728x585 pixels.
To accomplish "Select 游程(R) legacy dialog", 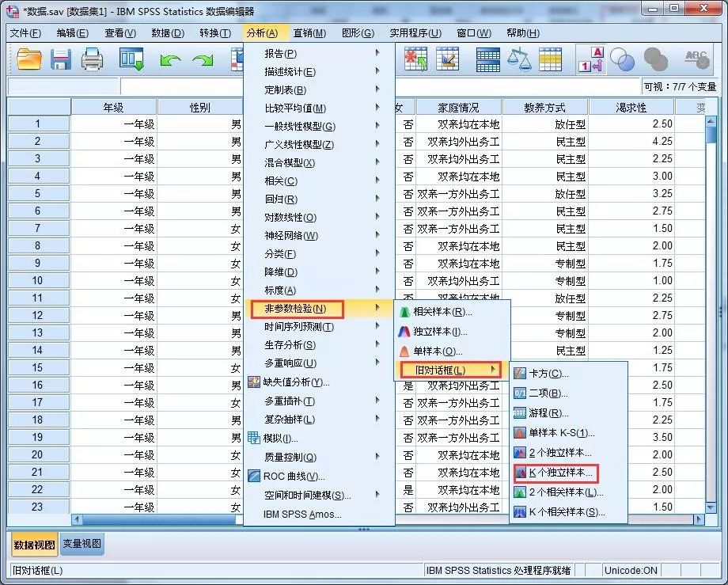I will (x=549, y=412).
